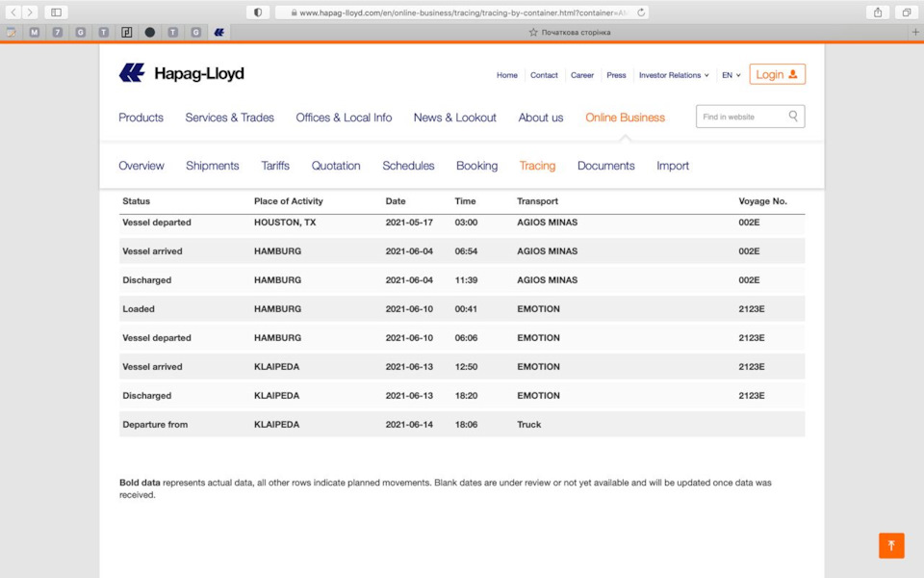
Task: Switch to the pinned 7 tab
Action: (x=57, y=33)
